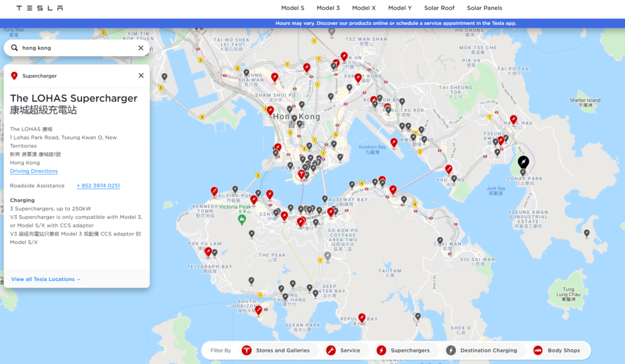Follow the View all Tesla Locations link
625x364 pixels.
[x=46, y=279]
